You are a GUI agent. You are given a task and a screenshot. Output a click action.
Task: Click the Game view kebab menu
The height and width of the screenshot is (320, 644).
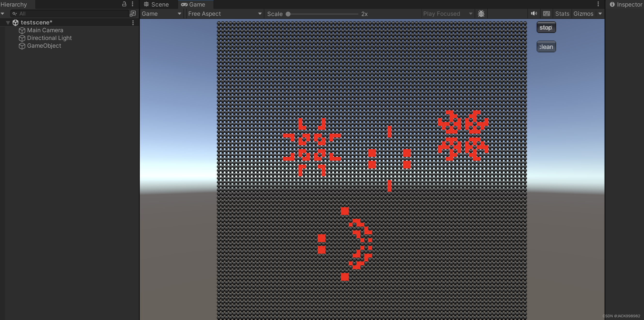(x=598, y=4)
